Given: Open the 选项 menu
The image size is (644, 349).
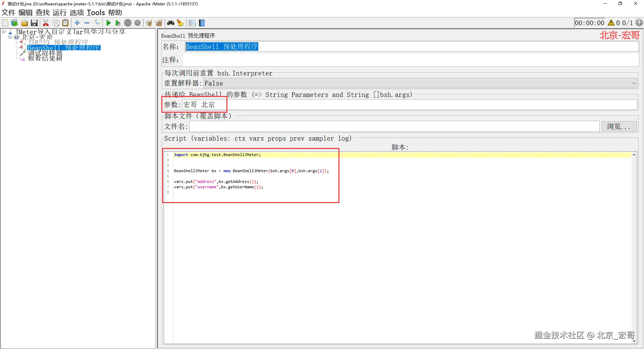Looking at the screenshot, I should tap(77, 13).
